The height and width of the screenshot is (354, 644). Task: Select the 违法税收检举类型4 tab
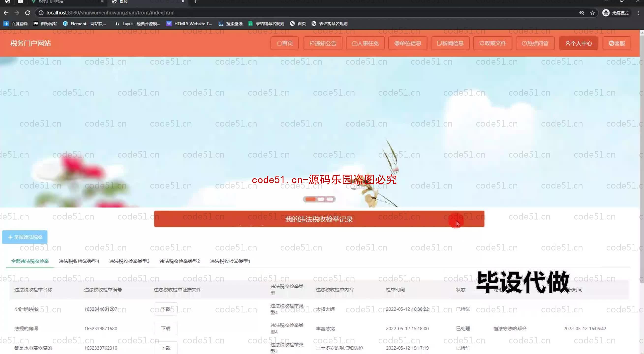tap(78, 261)
